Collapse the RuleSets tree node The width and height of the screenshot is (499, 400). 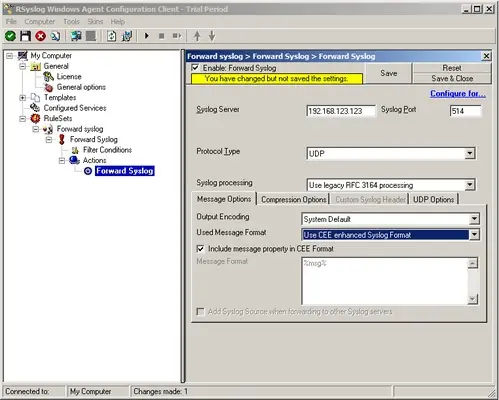pos(22,119)
